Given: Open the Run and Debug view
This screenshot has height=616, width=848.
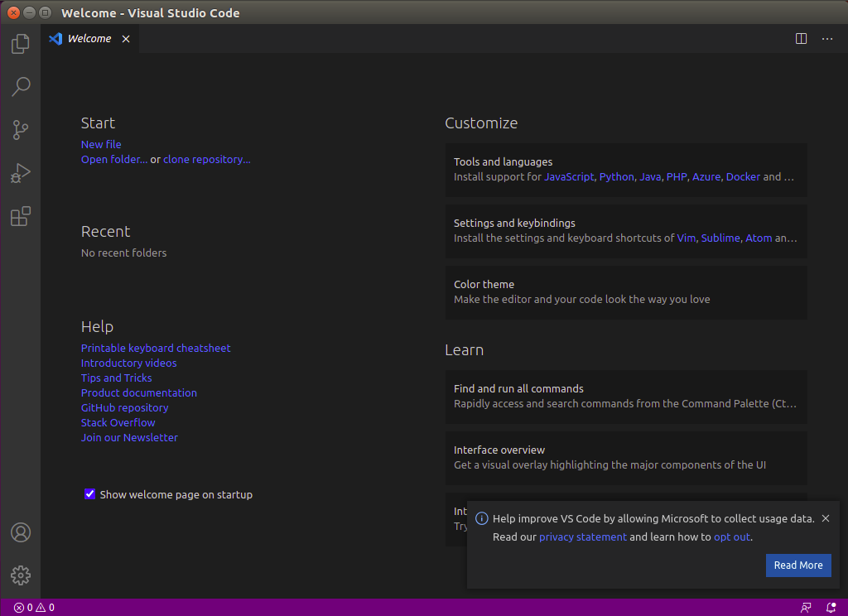Looking at the screenshot, I should click(x=21, y=173).
